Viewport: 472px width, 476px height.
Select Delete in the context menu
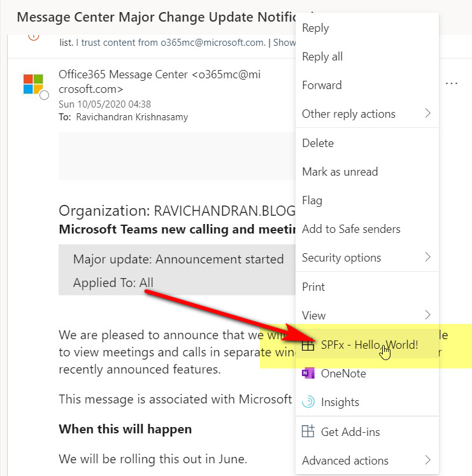click(x=318, y=143)
